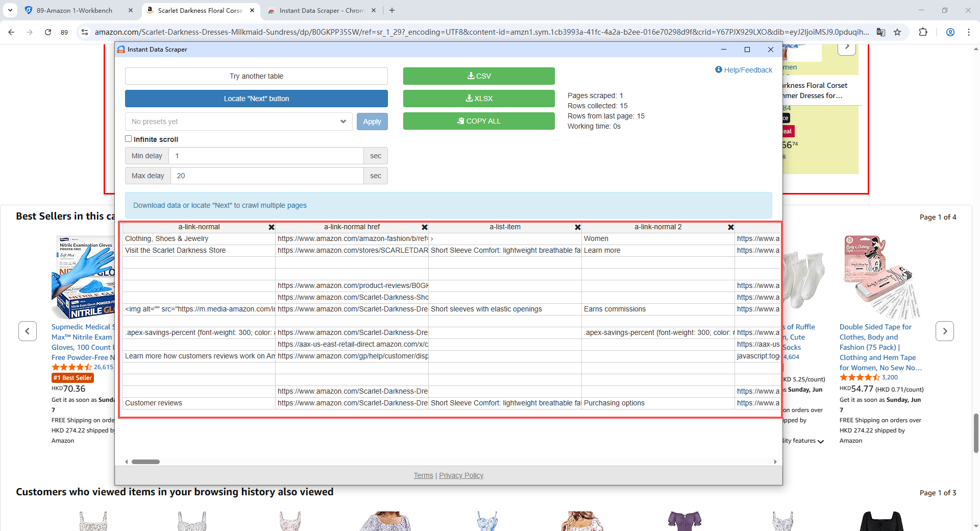Open the Privacy Policy link
Screen dimensions: 980x531
(461, 475)
